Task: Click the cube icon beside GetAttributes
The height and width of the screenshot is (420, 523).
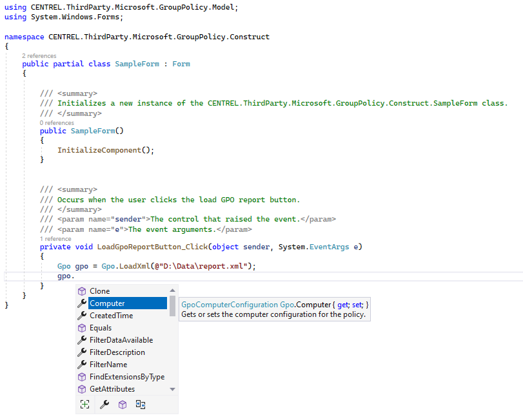Action: (82, 389)
